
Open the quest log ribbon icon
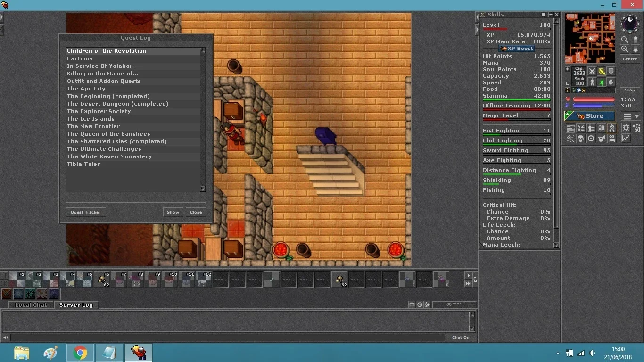tap(611, 128)
